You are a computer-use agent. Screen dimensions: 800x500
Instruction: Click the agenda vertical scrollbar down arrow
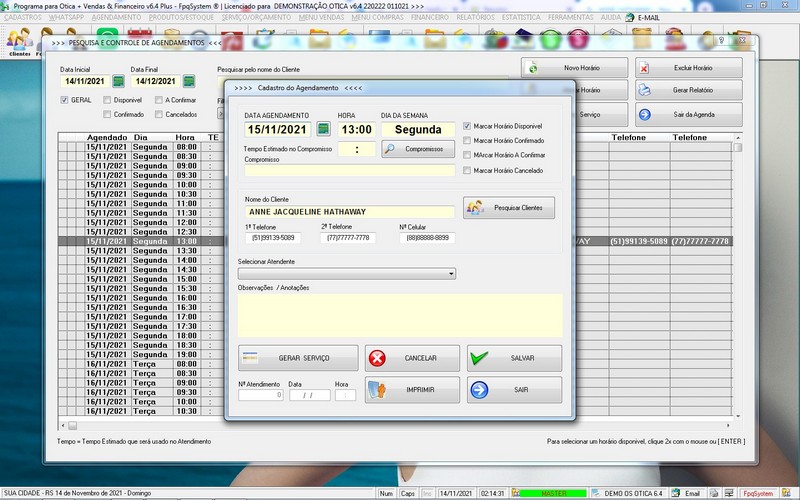(x=737, y=416)
